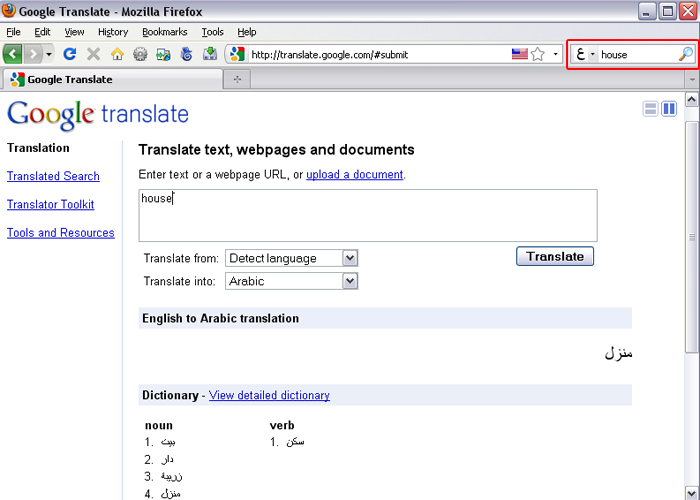This screenshot has height=500, width=700.
Task: Click inside the text box containing 'house'
Action: (x=368, y=215)
